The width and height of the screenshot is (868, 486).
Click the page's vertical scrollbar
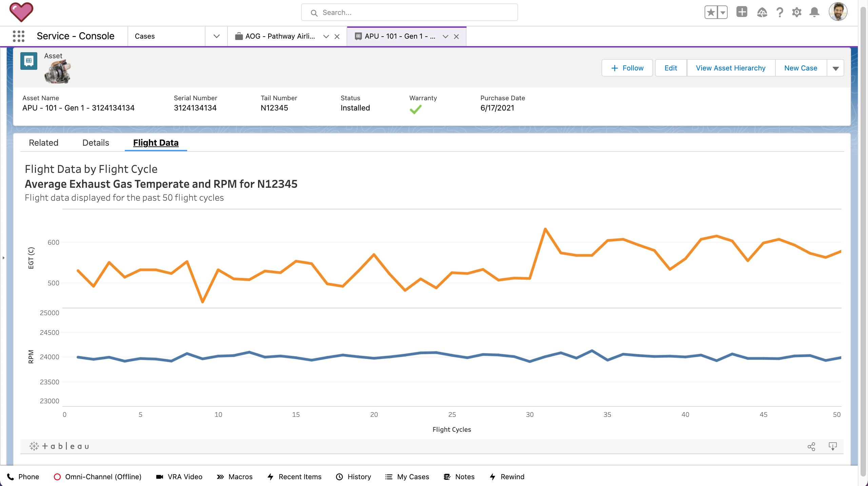864,237
